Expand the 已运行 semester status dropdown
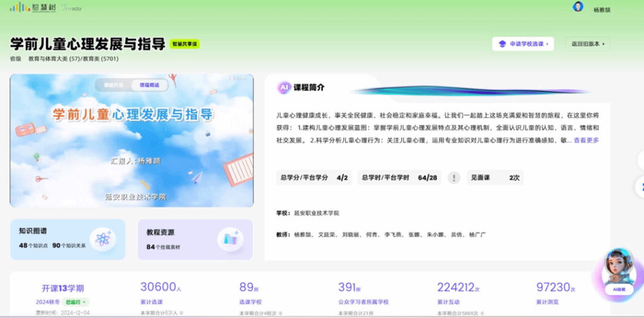Viewport: 644px width, 318px height. pyautogui.click(x=76, y=302)
